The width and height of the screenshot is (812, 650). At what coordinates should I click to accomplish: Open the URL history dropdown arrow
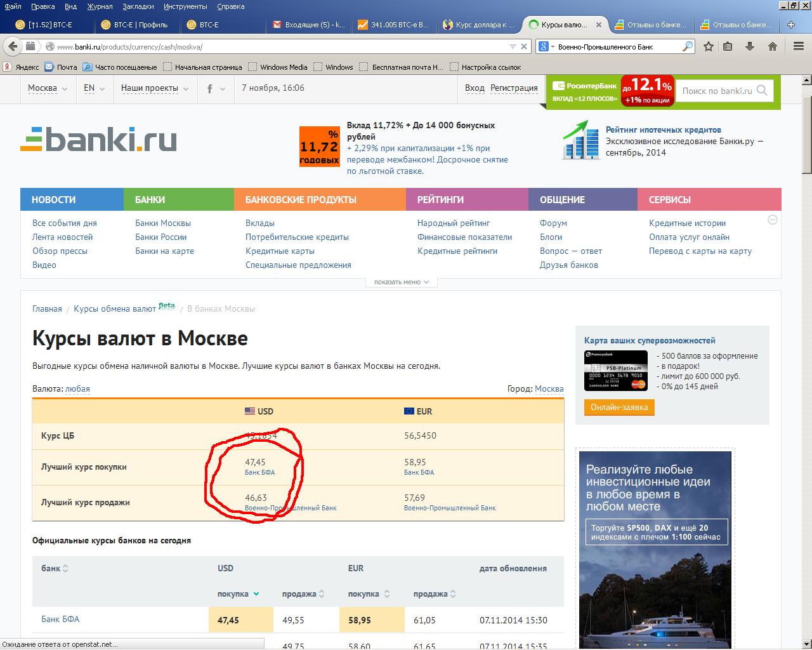pos(513,46)
